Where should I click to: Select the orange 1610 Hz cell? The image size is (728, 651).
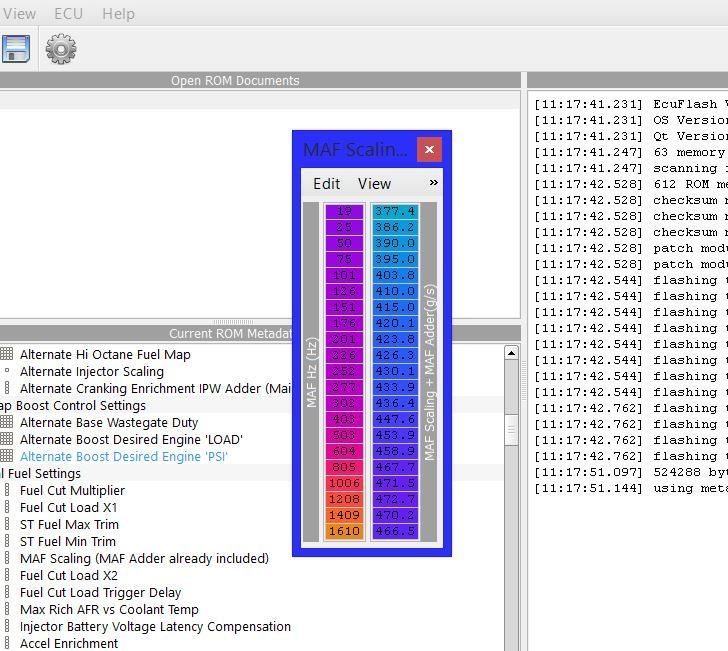(344, 531)
